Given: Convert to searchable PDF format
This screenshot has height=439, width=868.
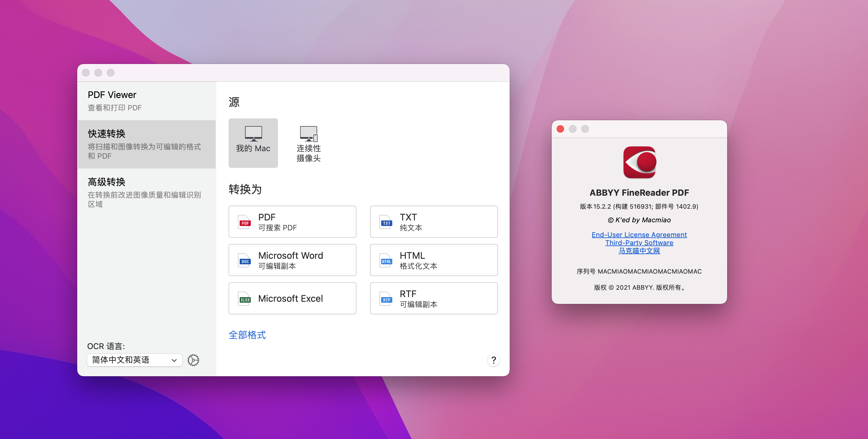Looking at the screenshot, I should coord(292,222).
